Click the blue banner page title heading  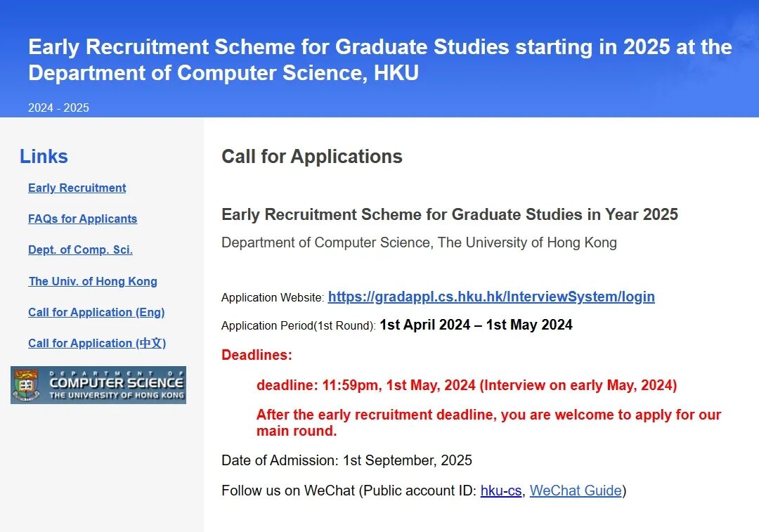(380, 60)
